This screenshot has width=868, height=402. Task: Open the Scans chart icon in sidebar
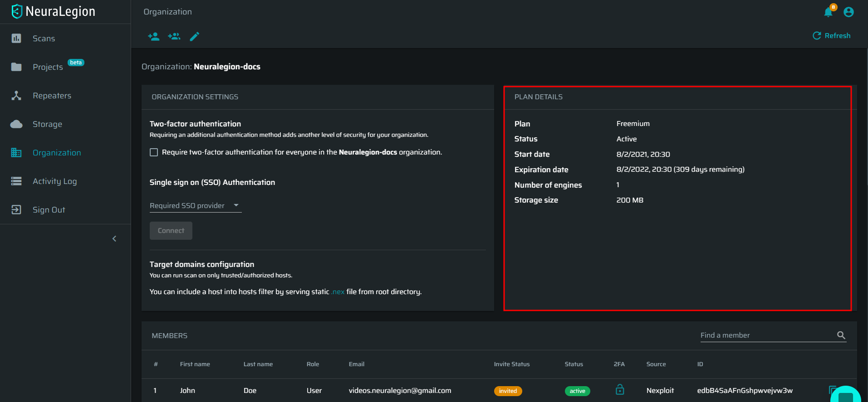pyautogui.click(x=16, y=39)
